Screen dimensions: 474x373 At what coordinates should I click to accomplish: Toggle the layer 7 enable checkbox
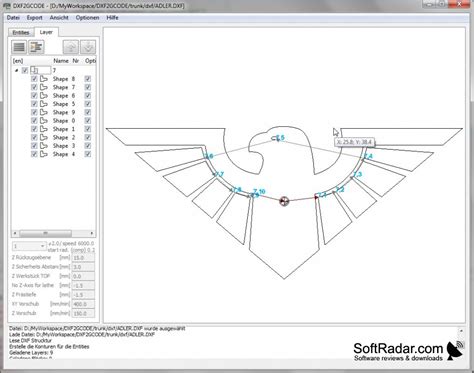[x=25, y=70]
